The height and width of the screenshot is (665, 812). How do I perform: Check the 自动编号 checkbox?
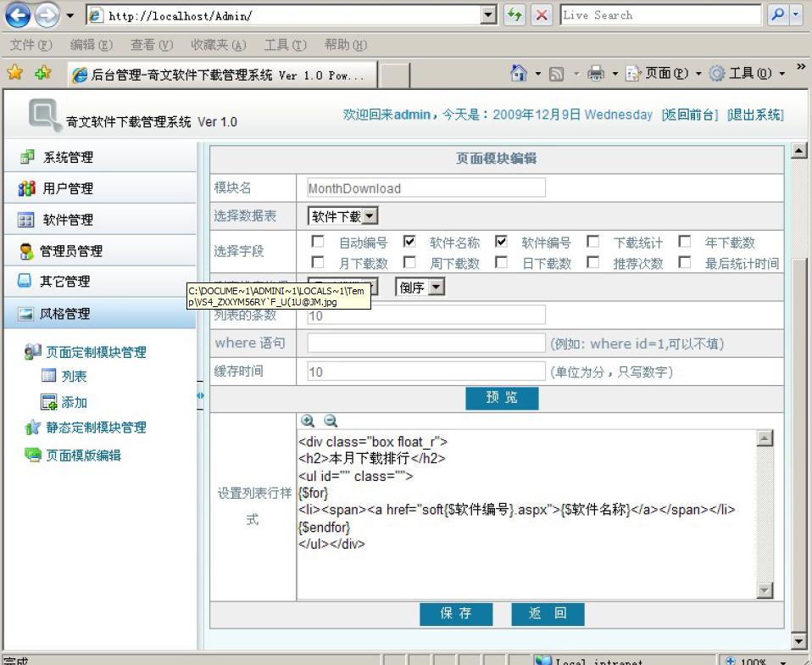pos(318,242)
